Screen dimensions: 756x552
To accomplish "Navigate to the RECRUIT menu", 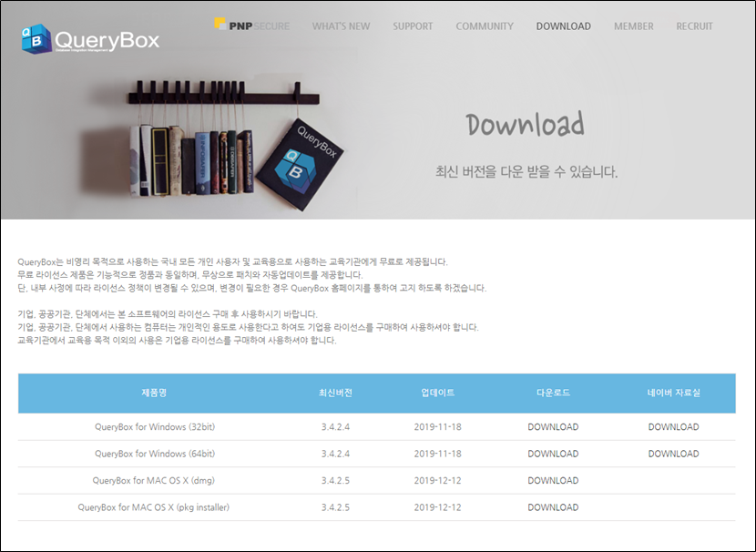I will 694,26.
